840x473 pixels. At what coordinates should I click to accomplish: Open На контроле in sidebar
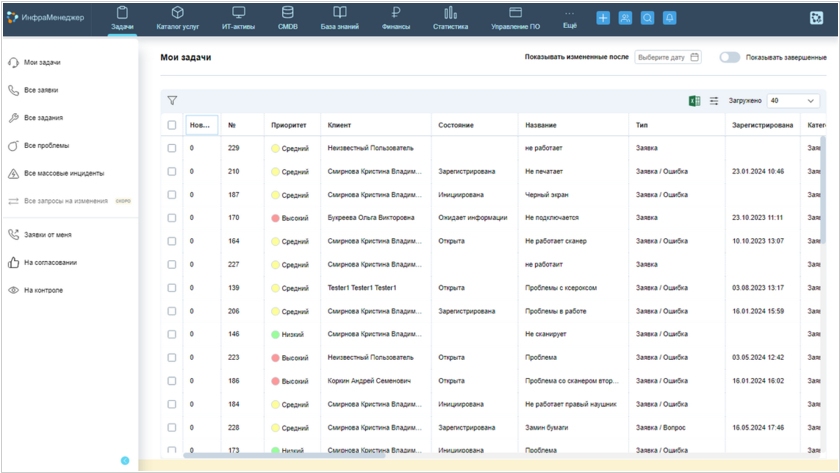coord(35,290)
